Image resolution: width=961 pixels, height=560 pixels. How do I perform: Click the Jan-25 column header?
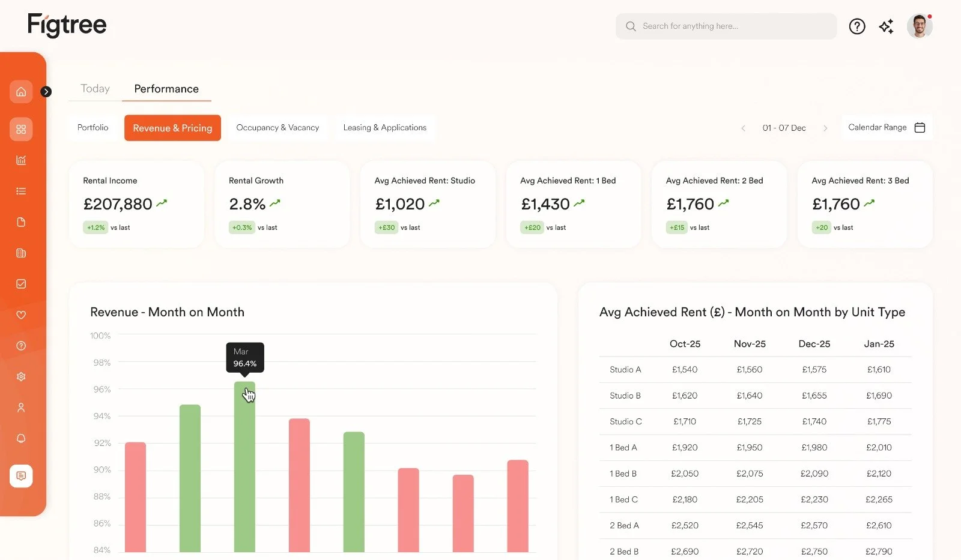click(x=879, y=344)
